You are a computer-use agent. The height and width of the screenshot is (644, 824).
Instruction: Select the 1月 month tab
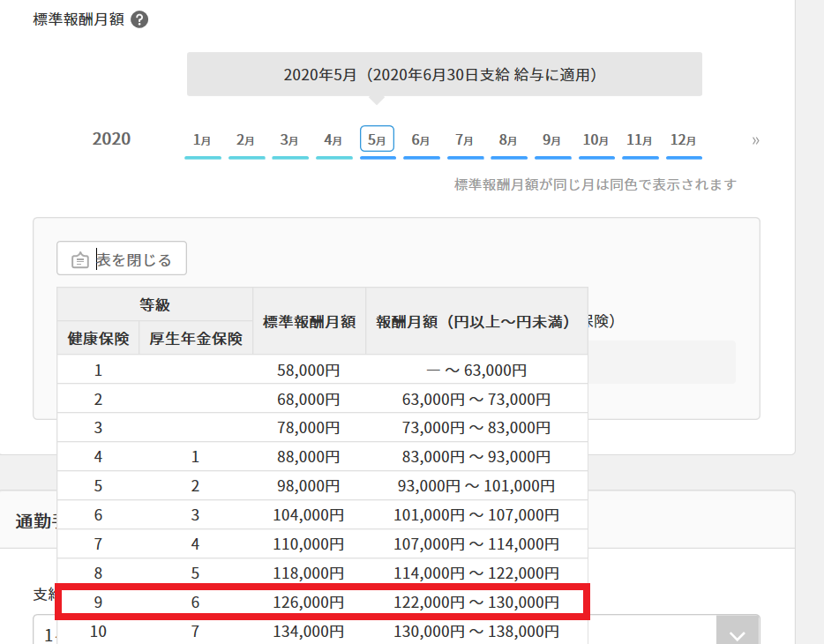202,139
